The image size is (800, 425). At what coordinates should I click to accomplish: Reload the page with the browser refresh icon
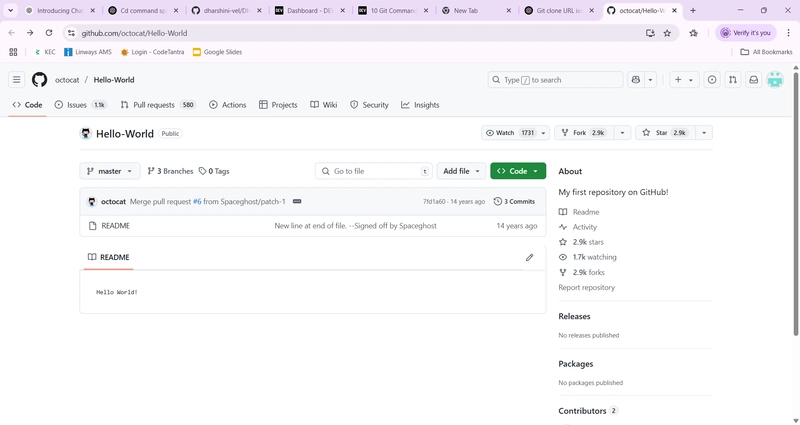[49, 33]
